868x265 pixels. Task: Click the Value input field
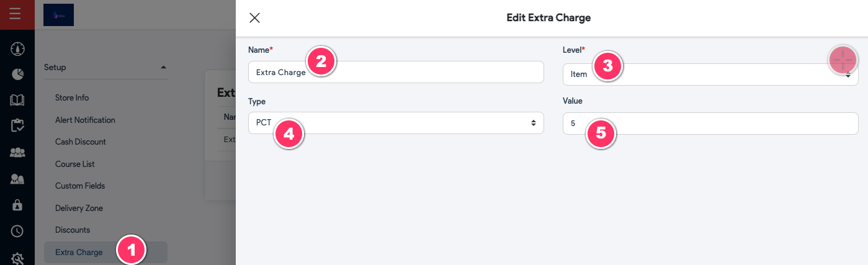(x=710, y=124)
